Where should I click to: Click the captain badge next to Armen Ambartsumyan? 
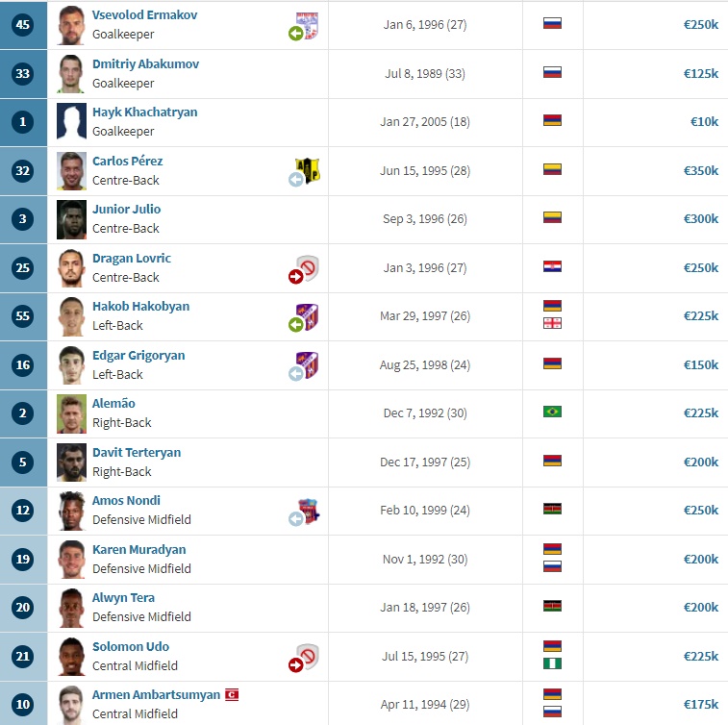(232, 694)
